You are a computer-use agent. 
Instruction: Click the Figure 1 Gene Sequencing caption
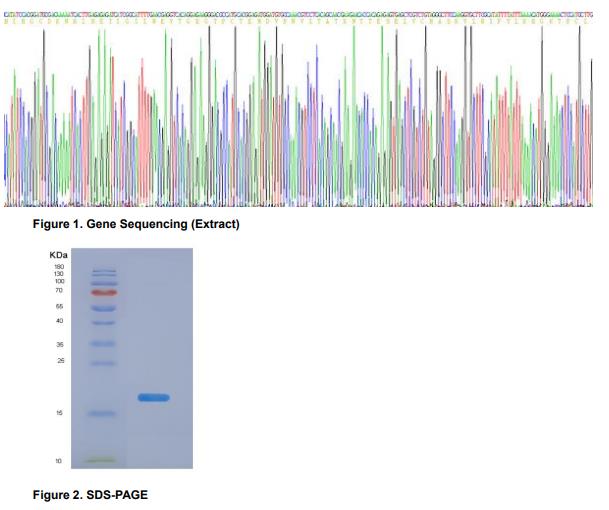coord(136,224)
